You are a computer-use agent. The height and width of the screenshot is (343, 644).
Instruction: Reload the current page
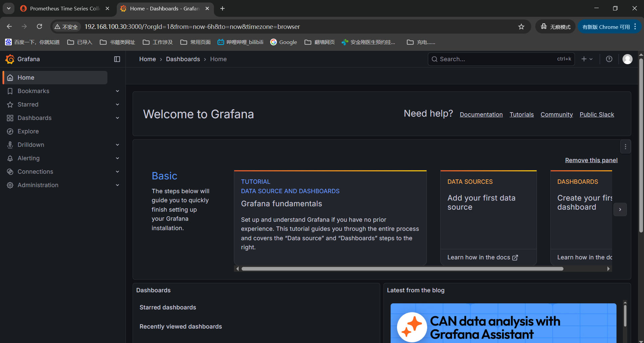coord(40,27)
